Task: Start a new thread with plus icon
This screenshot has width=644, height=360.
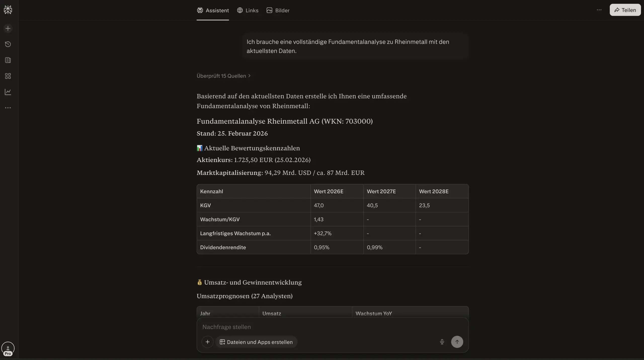Action: click(x=8, y=28)
